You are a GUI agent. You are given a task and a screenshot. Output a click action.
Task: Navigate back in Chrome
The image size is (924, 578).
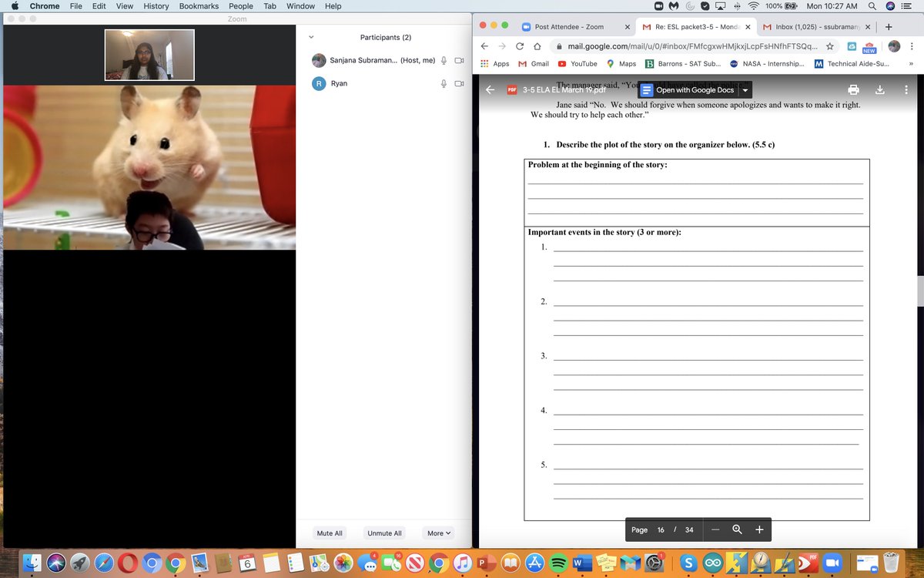(x=484, y=46)
